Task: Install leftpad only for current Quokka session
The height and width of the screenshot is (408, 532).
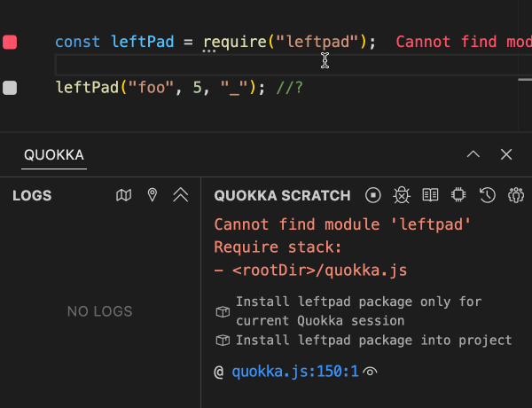Action: pyautogui.click(x=358, y=310)
